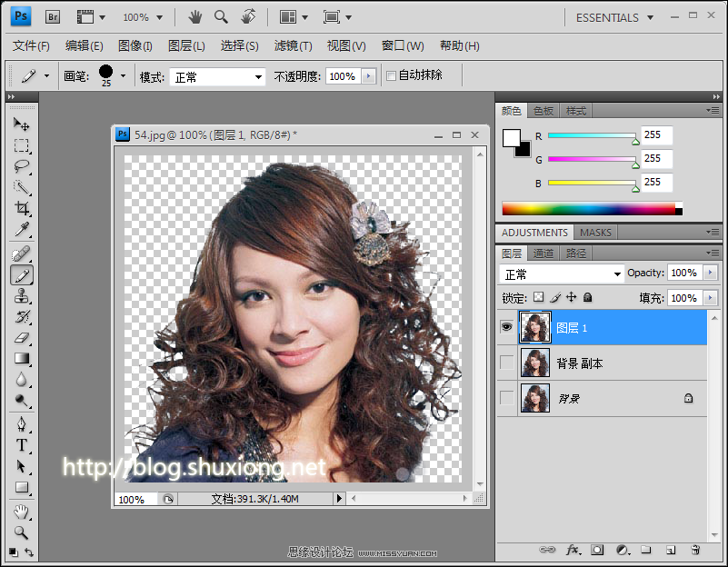Switch to the 路径 tab
The height and width of the screenshot is (567, 728).
[575, 254]
